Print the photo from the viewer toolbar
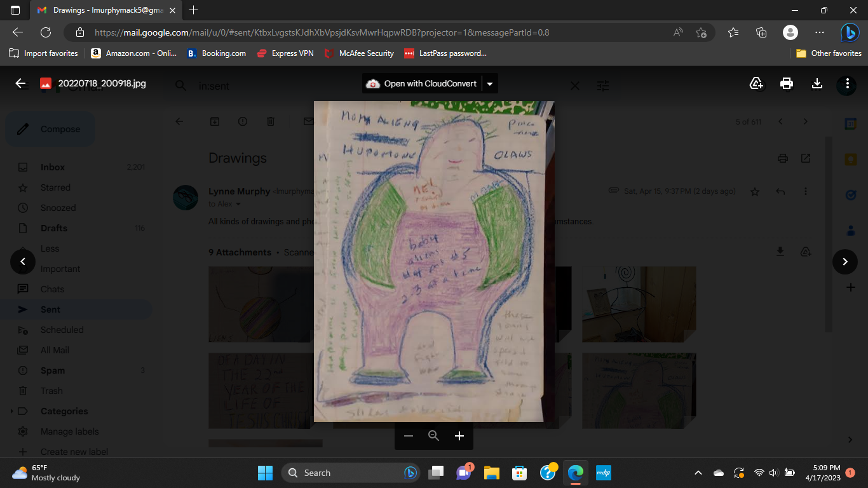 [x=787, y=85]
